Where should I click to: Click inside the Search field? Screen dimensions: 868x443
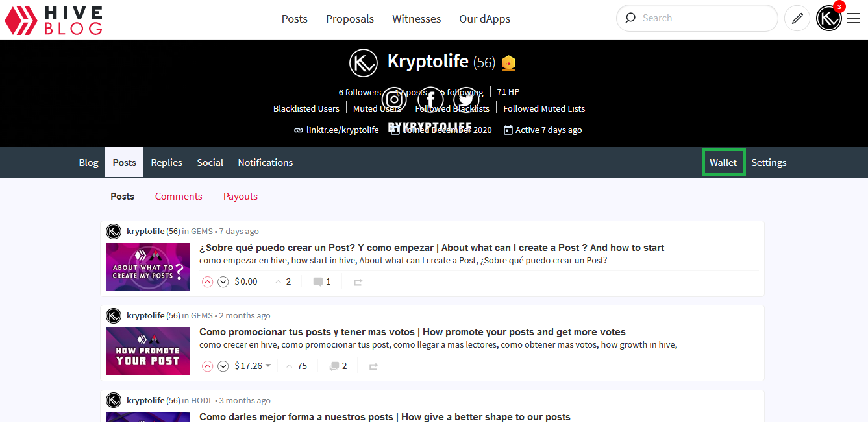tap(697, 18)
